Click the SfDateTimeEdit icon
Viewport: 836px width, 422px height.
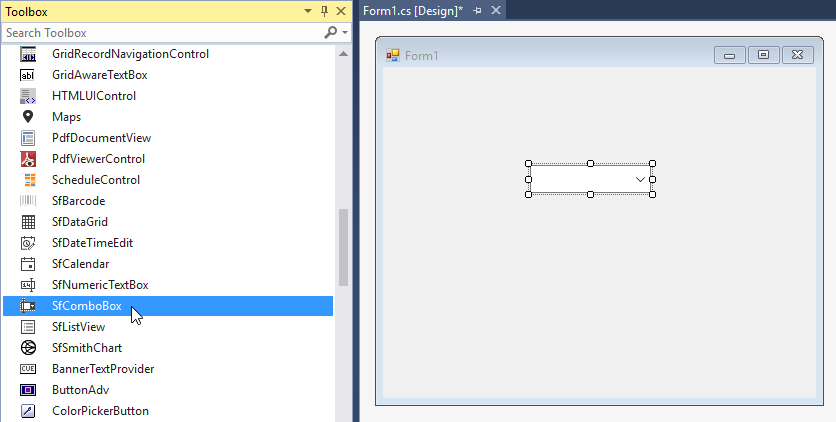pyautogui.click(x=28, y=243)
